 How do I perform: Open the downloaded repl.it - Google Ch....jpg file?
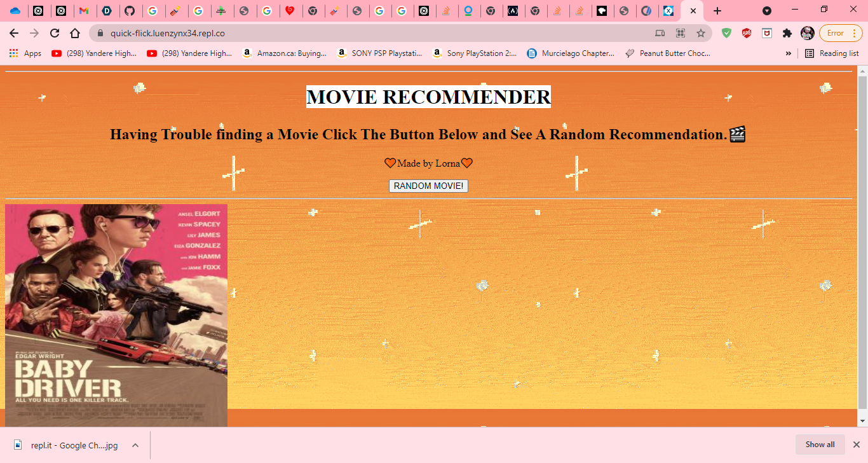[67, 445]
